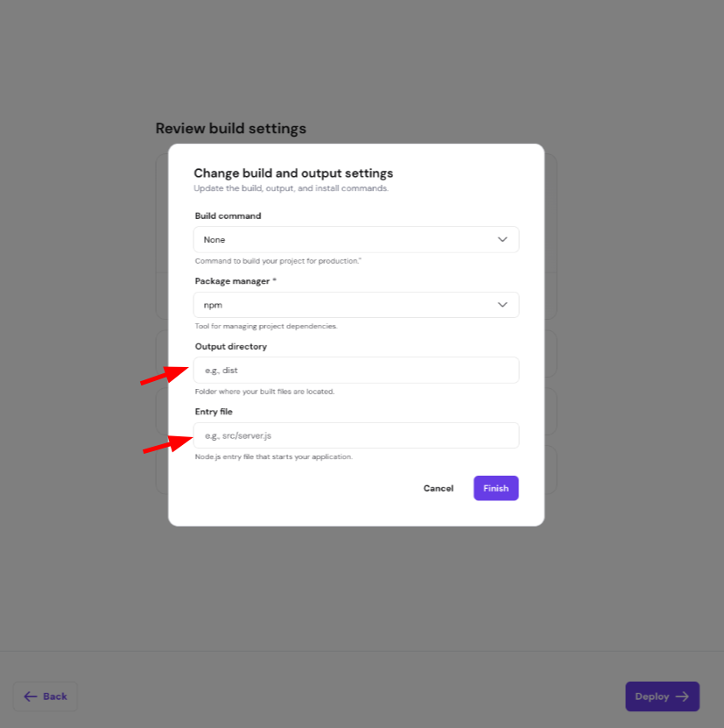The height and width of the screenshot is (728, 724).
Task: Click the Build command dropdown chevron
Action: pos(503,239)
